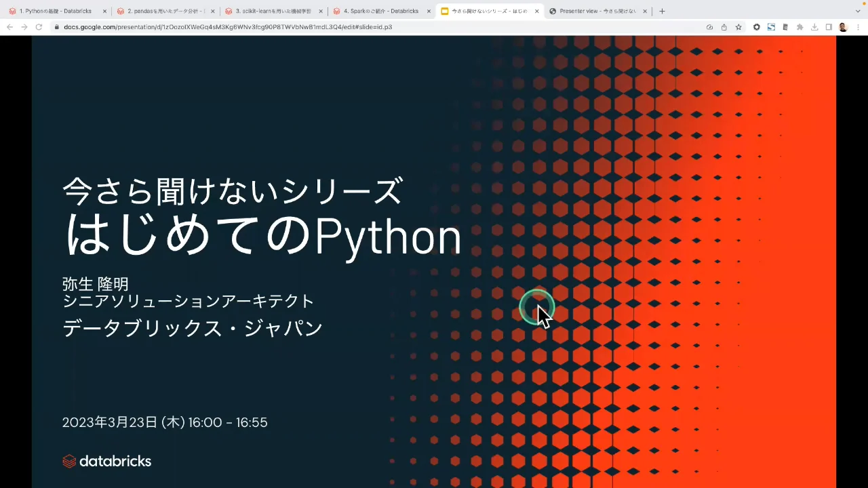Click the docs.google.com address bar URL
The height and width of the screenshot is (488, 868).
click(x=228, y=27)
